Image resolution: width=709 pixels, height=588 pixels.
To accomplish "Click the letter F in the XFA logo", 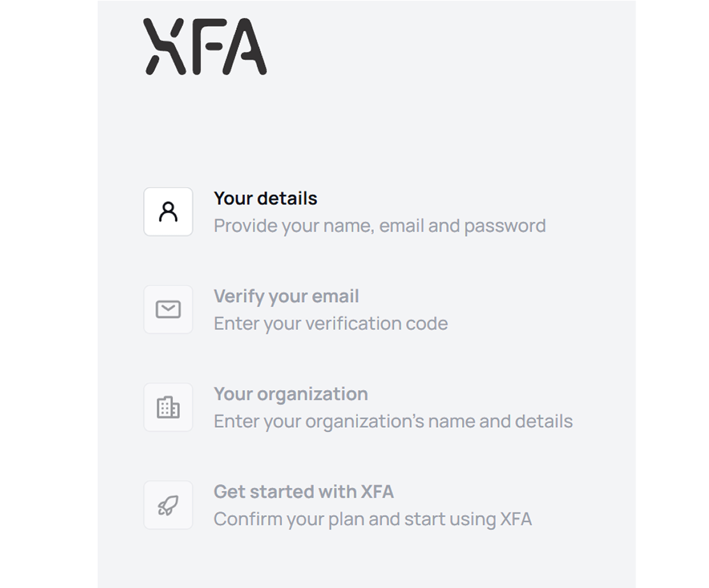I will click(x=205, y=47).
